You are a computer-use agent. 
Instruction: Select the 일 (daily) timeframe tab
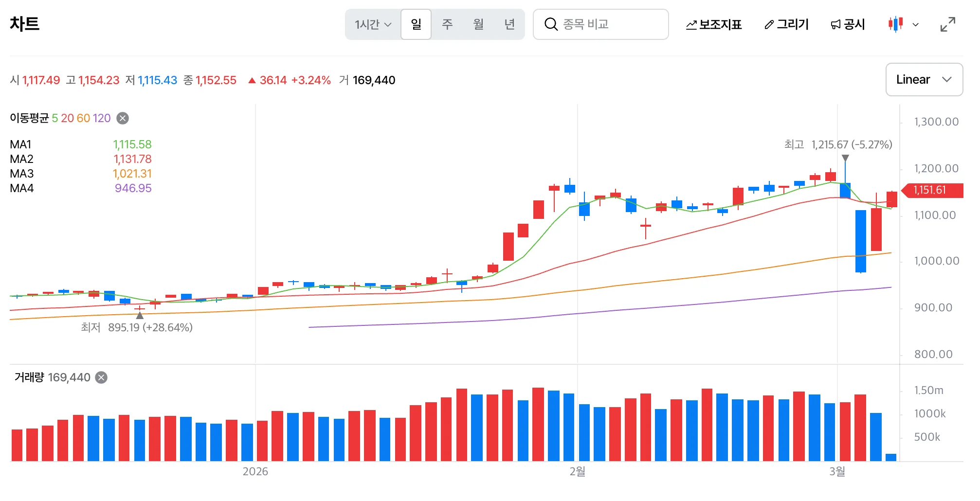pos(416,24)
